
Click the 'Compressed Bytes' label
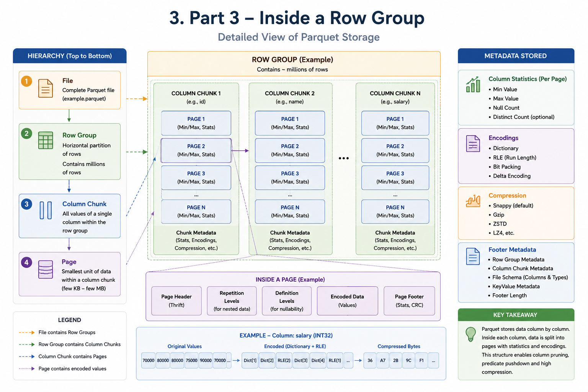(399, 346)
